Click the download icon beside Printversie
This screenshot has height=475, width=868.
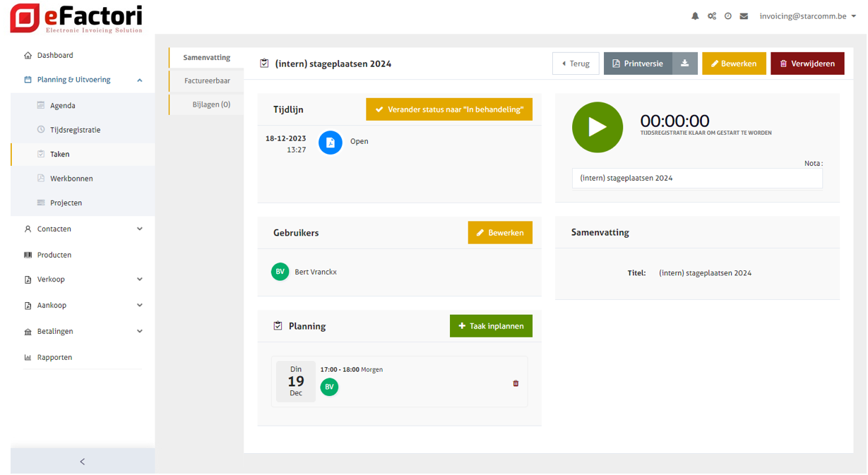(684, 64)
